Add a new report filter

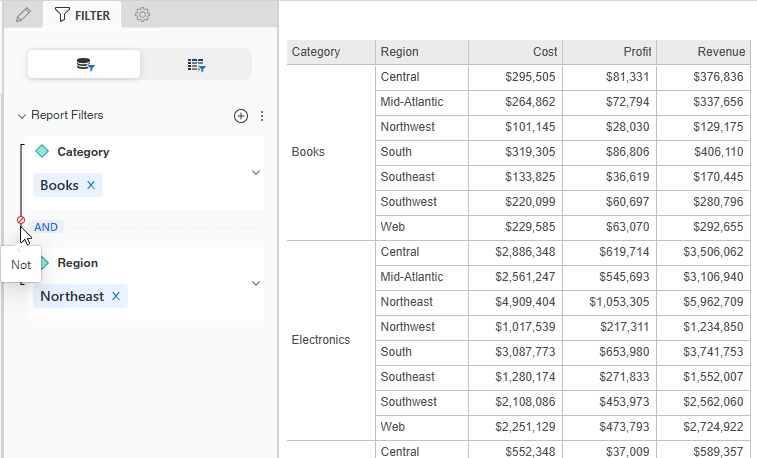(240, 116)
